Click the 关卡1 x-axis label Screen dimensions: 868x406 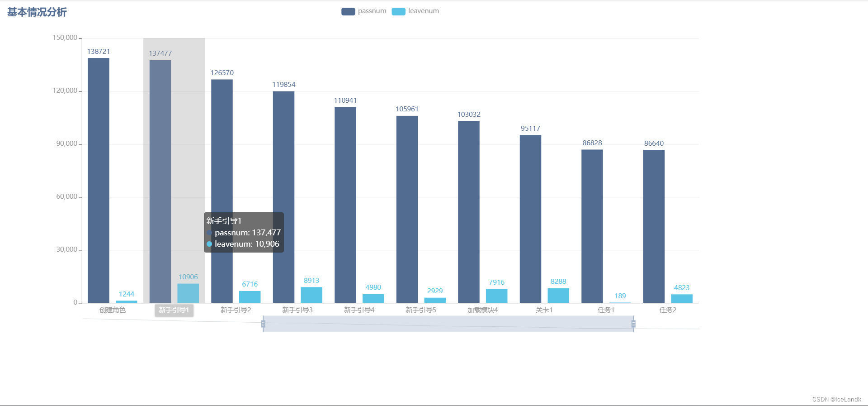[x=544, y=310]
